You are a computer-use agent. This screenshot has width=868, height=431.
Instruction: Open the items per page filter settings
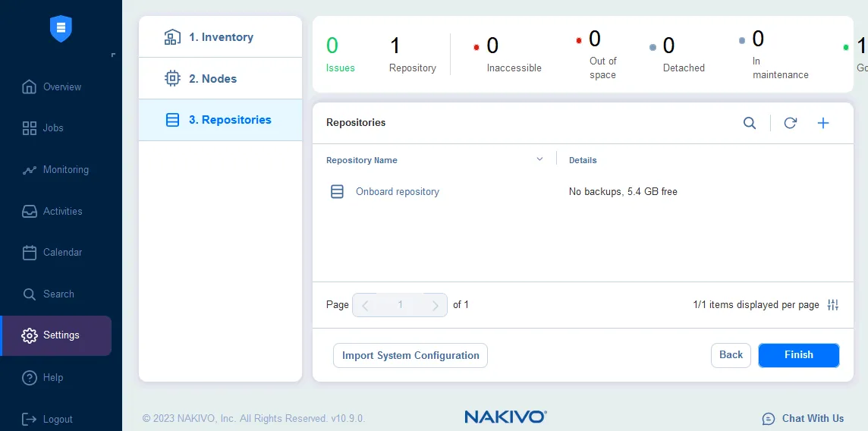click(833, 305)
